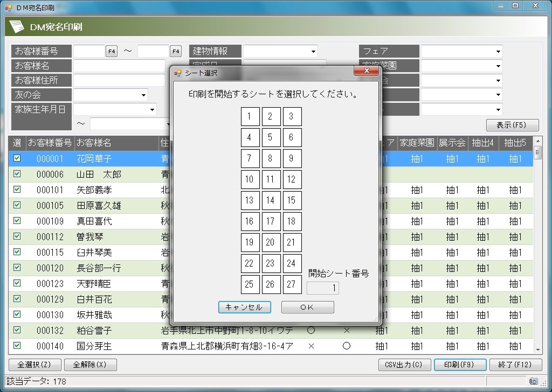This screenshot has width=552, height=392.
Task: Choose sheet 14 as start position
Action: click(271, 200)
